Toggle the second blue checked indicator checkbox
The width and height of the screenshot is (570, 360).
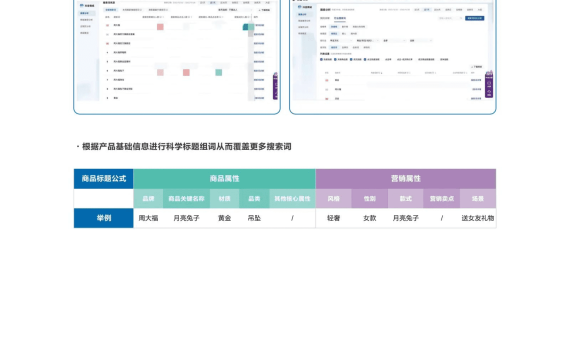336,59
